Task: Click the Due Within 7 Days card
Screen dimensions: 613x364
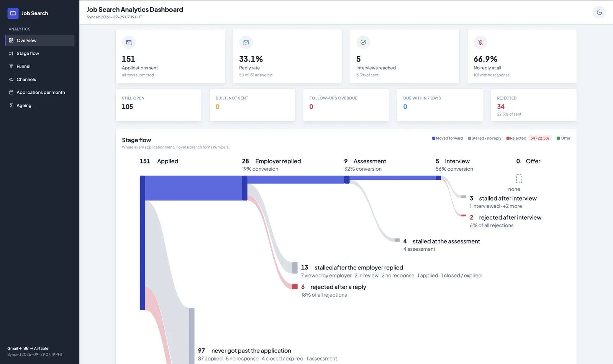Action: (x=440, y=105)
